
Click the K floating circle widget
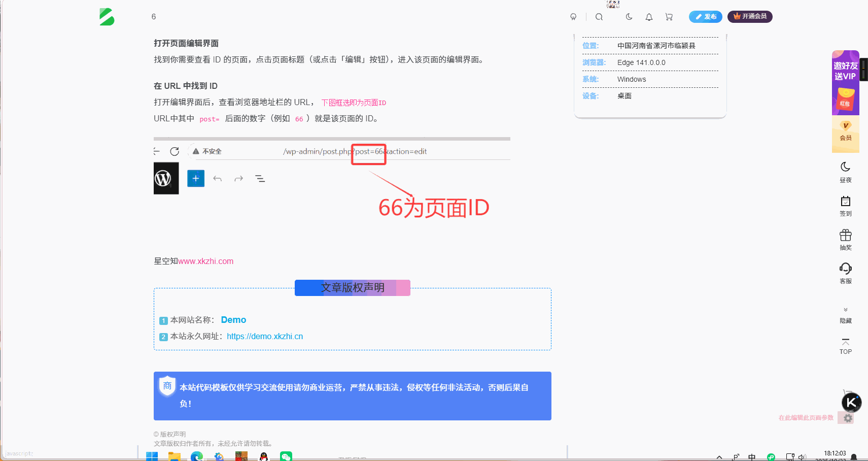pos(851,403)
